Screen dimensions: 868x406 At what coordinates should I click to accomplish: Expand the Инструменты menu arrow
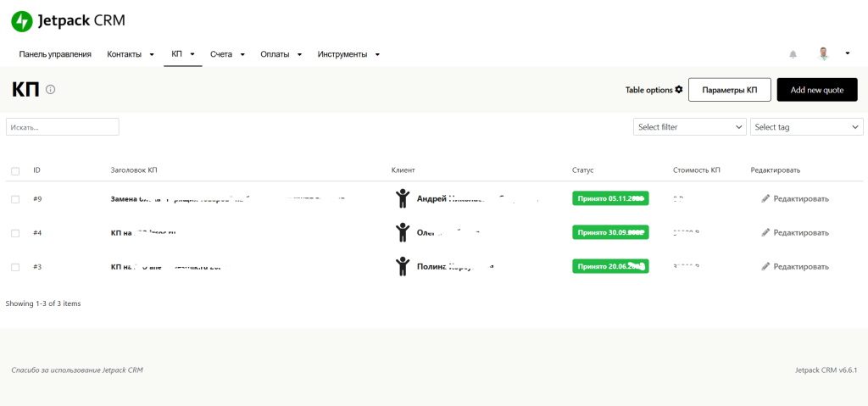377,54
